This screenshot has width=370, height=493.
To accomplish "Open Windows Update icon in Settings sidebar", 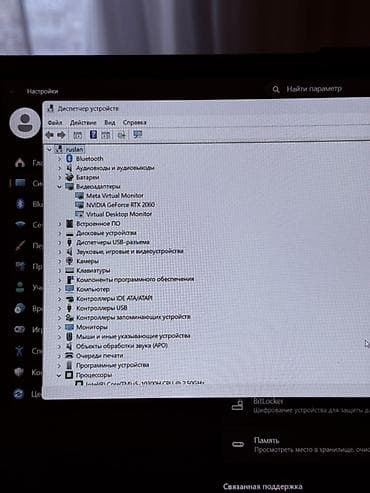I will 19,394.
